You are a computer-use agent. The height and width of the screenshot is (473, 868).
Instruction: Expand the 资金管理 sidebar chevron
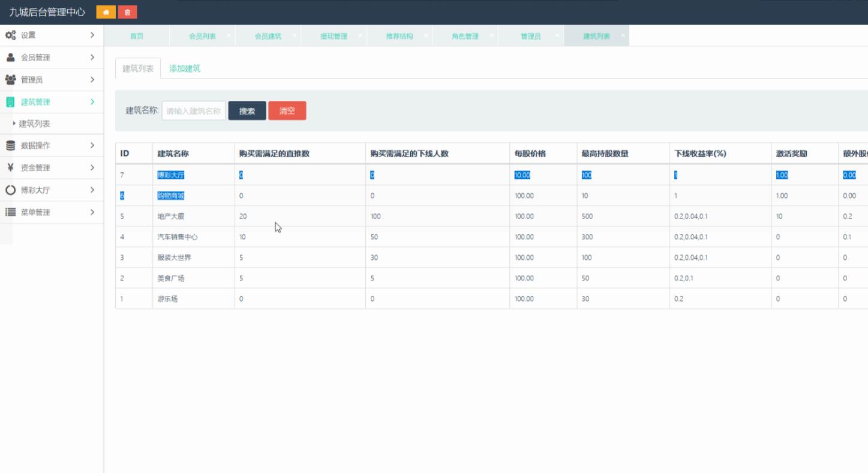(92, 167)
